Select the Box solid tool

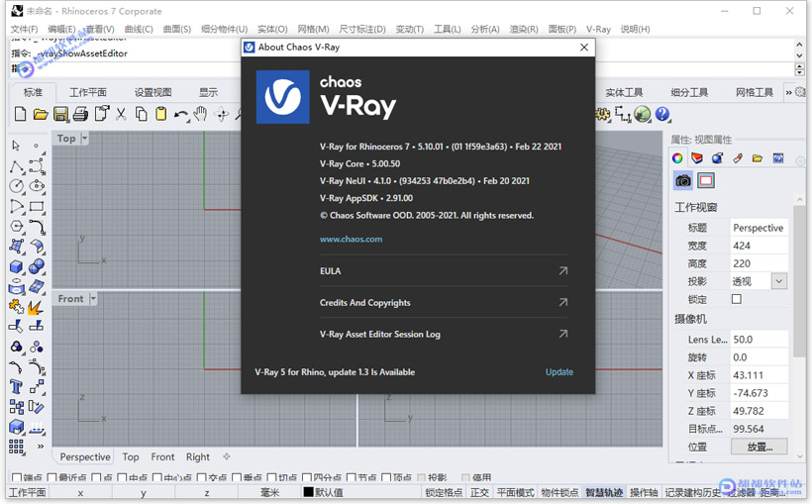(x=16, y=266)
